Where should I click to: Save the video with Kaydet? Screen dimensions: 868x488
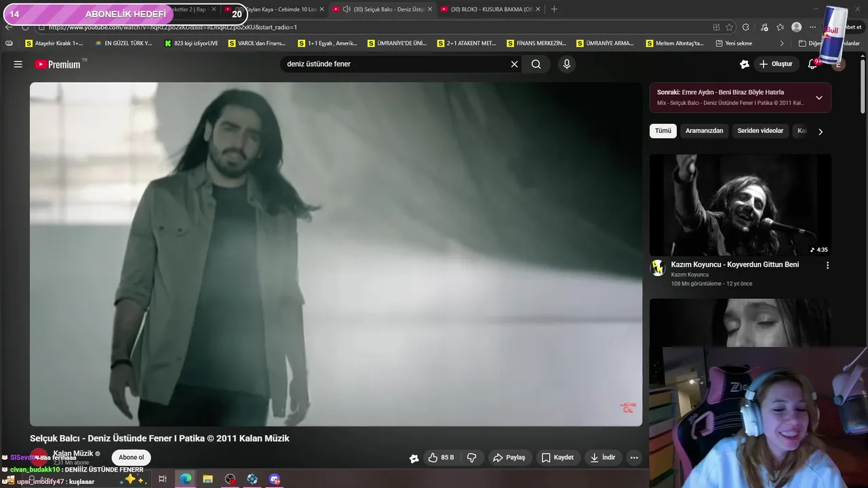click(x=557, y=457)
